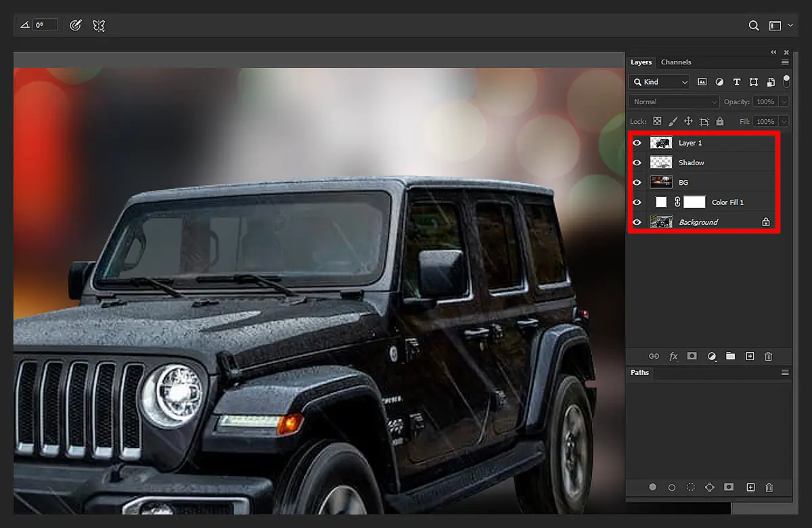Open the Fill slider dropdown arrow

click(x=784, y=122)
